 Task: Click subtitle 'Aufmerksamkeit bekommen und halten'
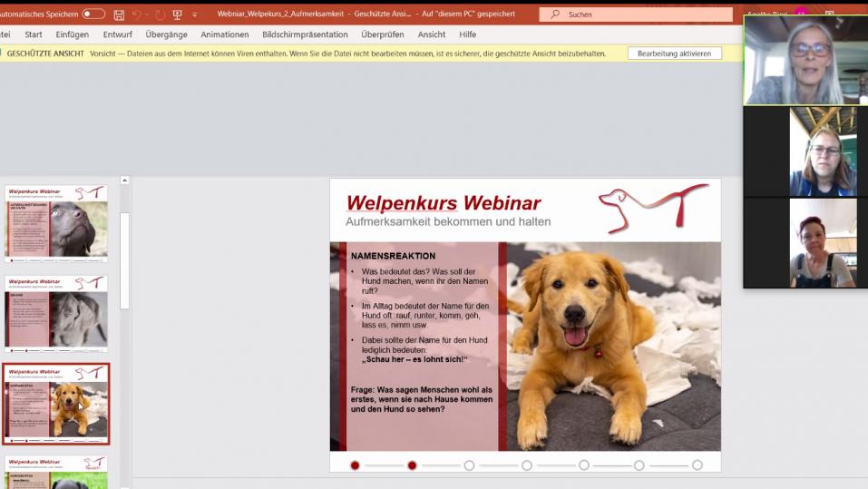(x=448, y=221)
